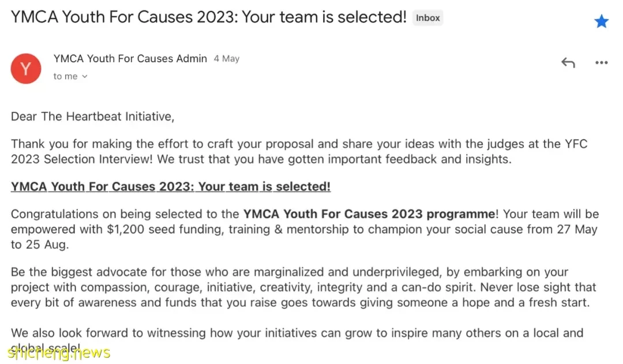Click the email subject title at top

tap(209, 17)
